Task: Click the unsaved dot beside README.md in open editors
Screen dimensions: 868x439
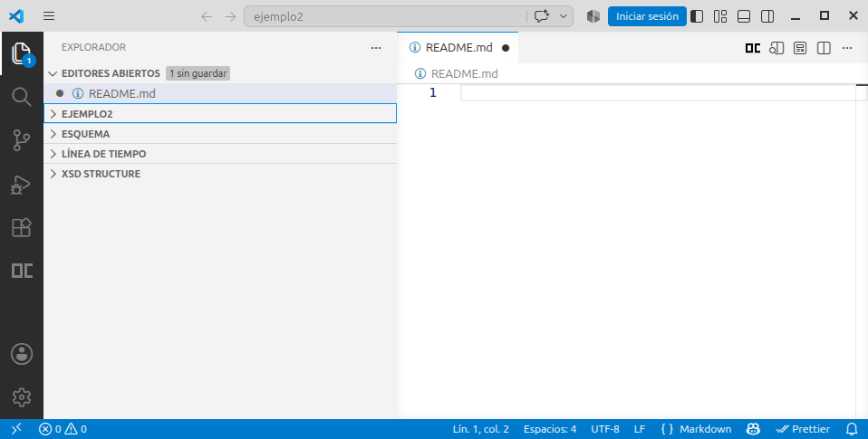Action: pyautogui.click(x=60, y=93)
